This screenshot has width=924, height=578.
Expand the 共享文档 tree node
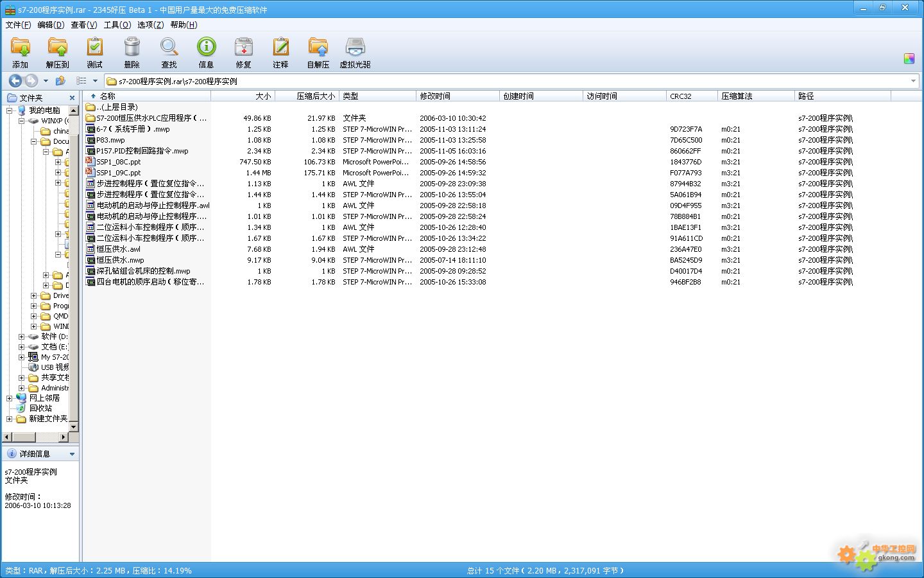pos(22,378)
